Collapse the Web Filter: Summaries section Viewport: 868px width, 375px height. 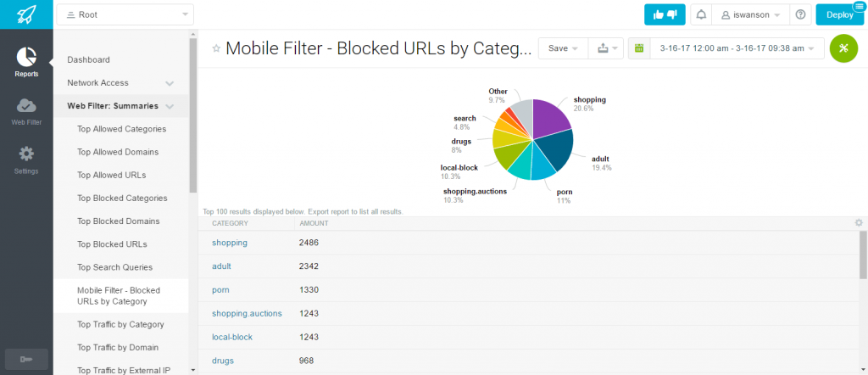[x=170, y=106]
